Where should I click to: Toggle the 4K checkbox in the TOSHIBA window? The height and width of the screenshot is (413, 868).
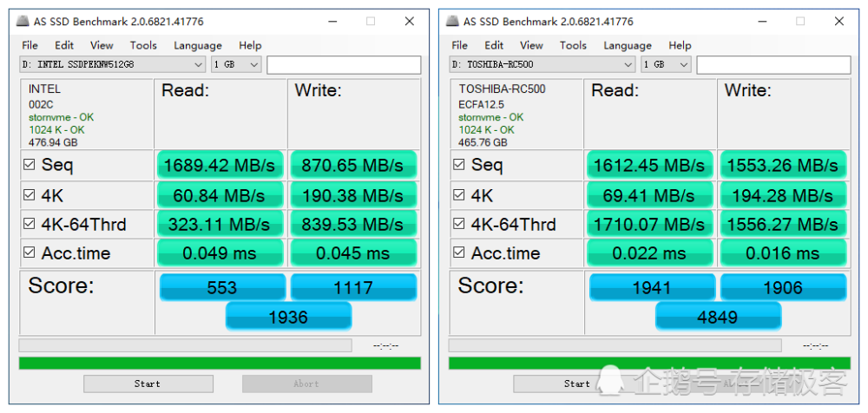pos(458,195)
